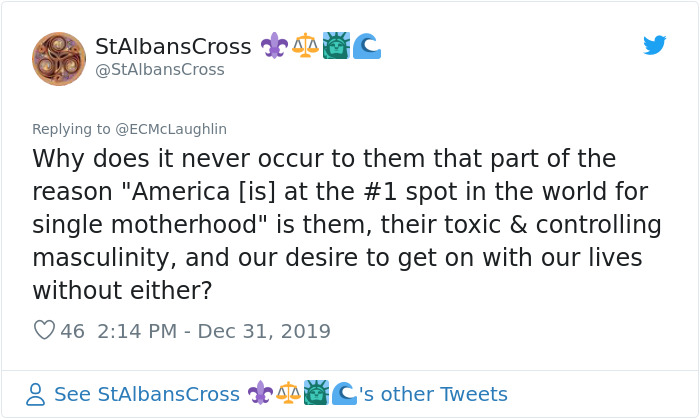700x419 pixels.
Task: Click the wave emoji next to the name
Action: click(366, 46)
